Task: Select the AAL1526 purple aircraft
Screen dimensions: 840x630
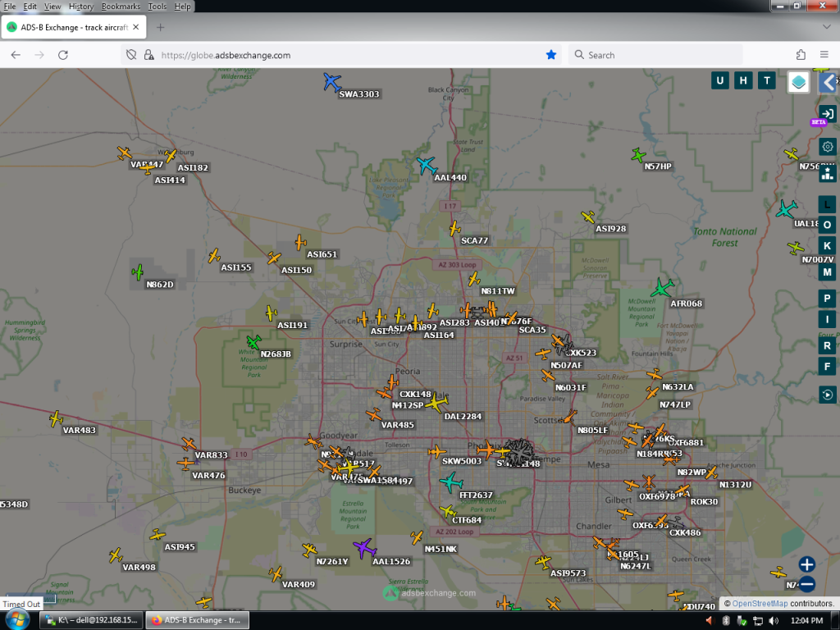Action: pos(364,548)
